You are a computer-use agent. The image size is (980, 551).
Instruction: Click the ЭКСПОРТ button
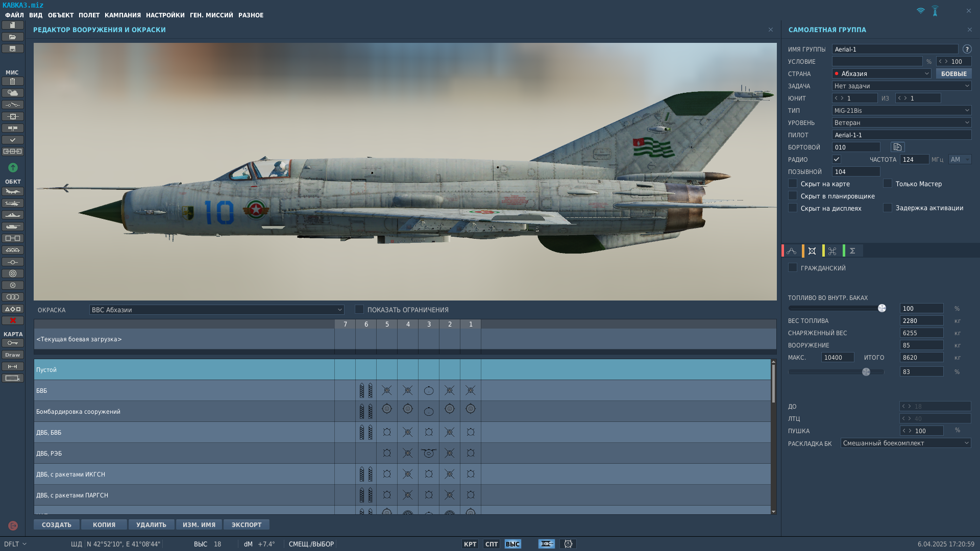point(246,524)
